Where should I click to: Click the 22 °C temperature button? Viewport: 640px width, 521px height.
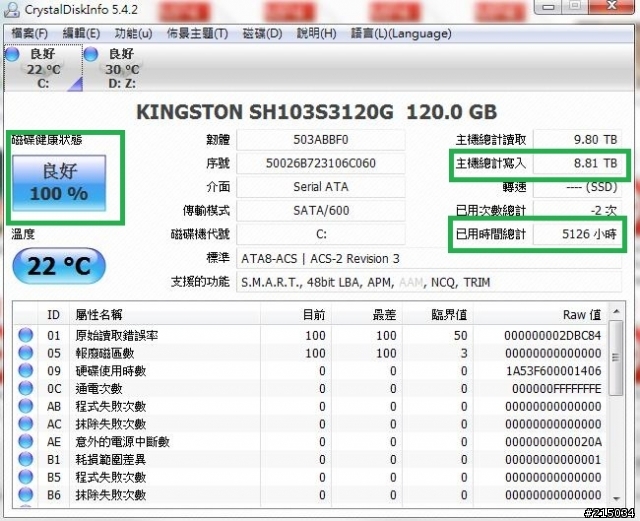pyautogui.click(x=59, y=266)
